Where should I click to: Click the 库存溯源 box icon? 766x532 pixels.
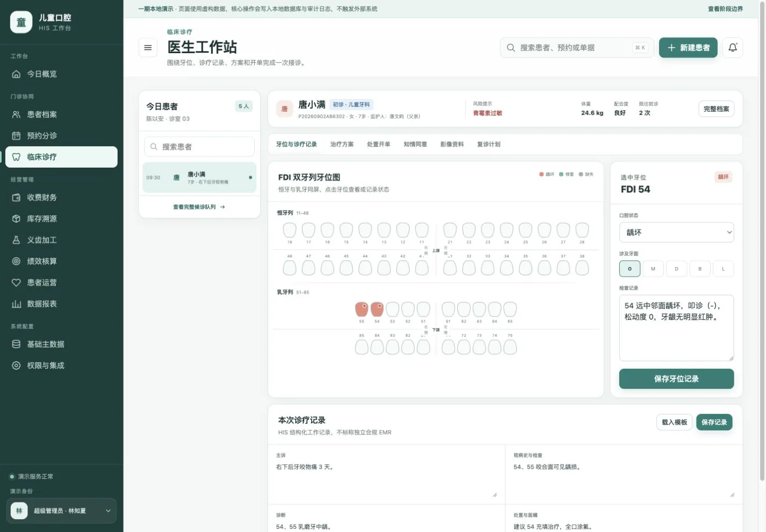coord(16,219)
